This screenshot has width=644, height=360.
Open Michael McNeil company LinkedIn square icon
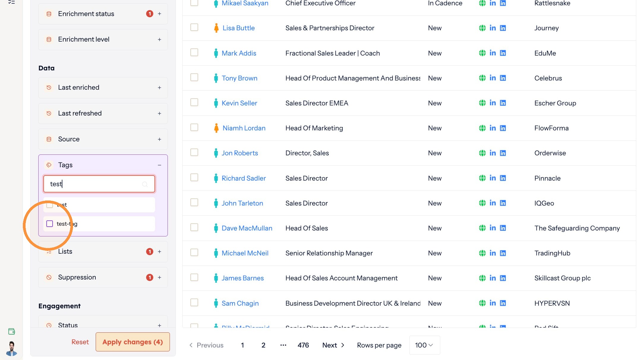pyautogui.click(x=503, y=253)
